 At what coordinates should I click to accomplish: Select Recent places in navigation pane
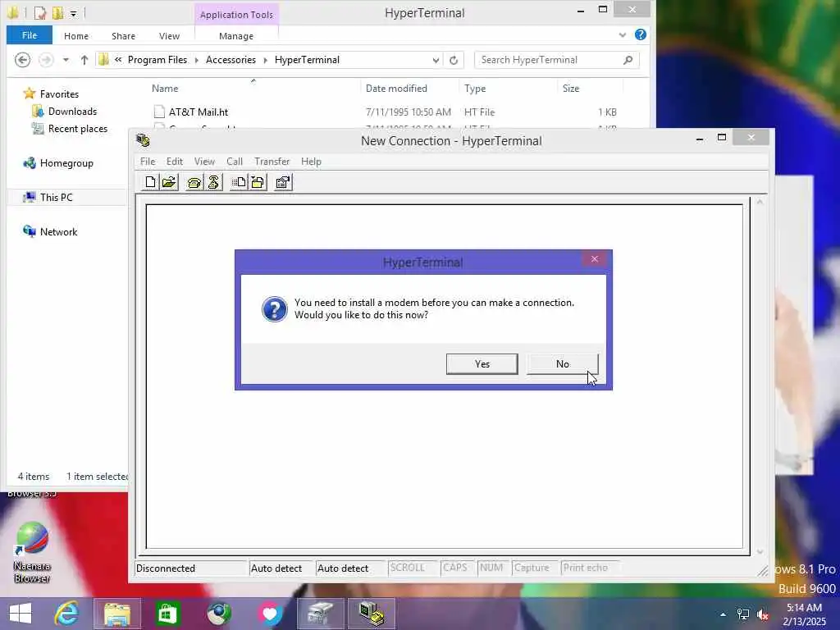coord(78,129)
